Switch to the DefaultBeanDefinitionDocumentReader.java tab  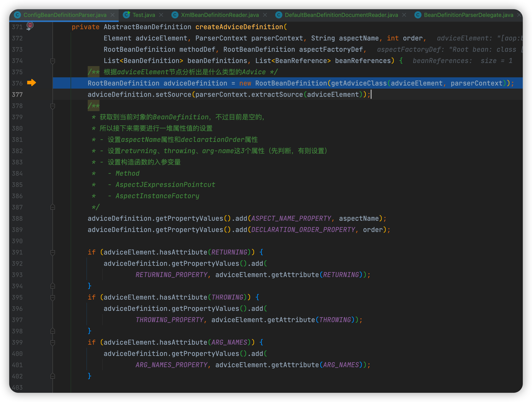[341, 15]
